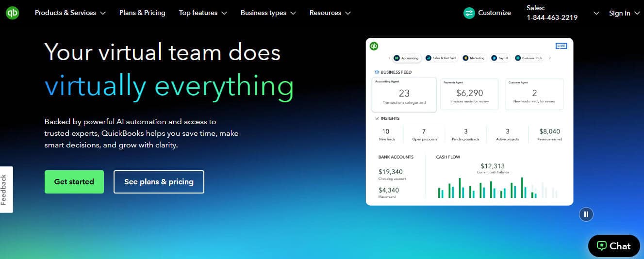Open the Chat widget
Viewport: 644px width, 259px height.
coord(613,246)
